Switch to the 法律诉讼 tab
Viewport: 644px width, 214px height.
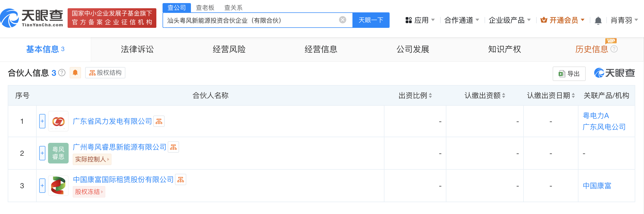point(137,49)
